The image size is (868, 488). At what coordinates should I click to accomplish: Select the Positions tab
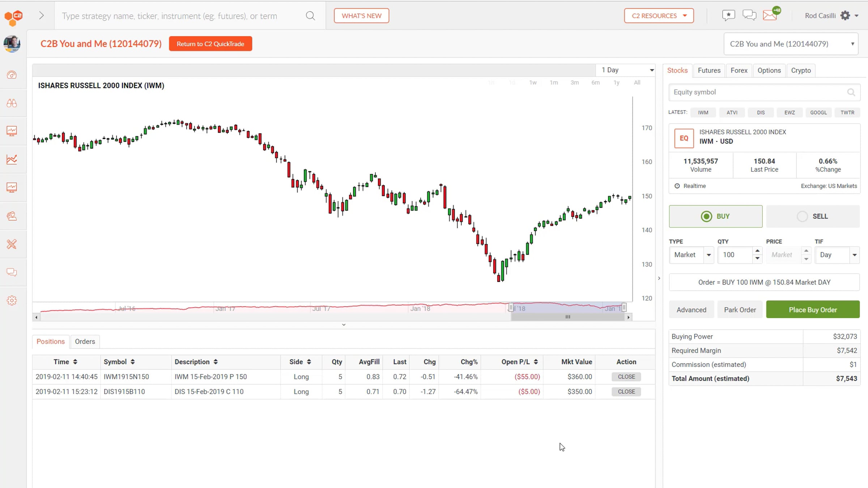[51, 342]
